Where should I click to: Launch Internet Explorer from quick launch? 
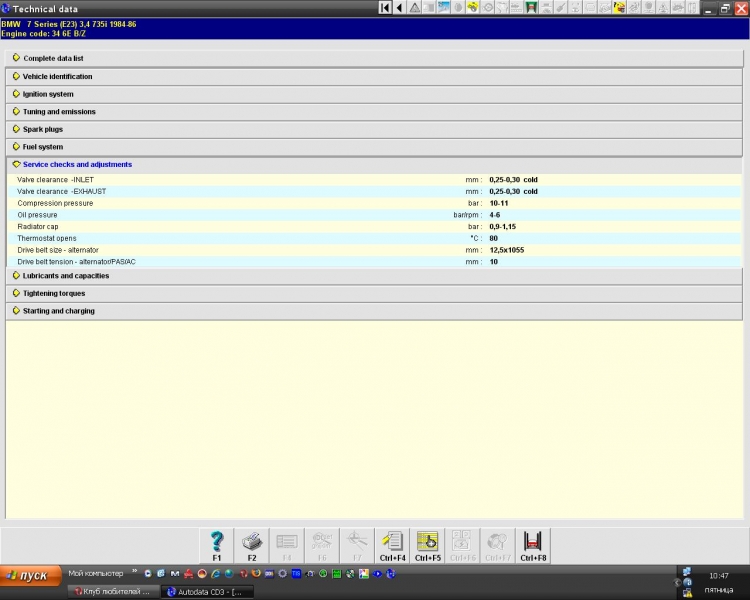coord(216,573)
